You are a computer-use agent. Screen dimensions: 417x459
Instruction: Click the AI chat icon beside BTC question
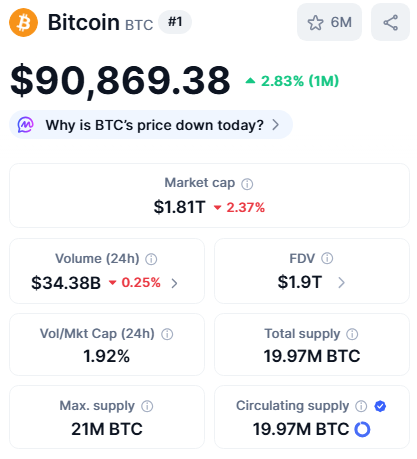pos(26,125)
